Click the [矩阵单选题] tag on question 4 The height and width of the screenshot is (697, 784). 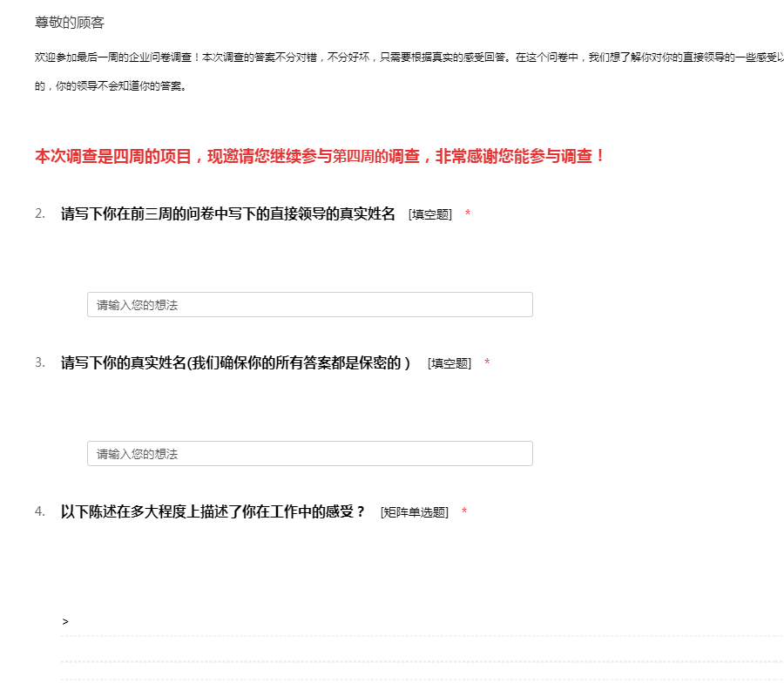[x=415, y=513]
